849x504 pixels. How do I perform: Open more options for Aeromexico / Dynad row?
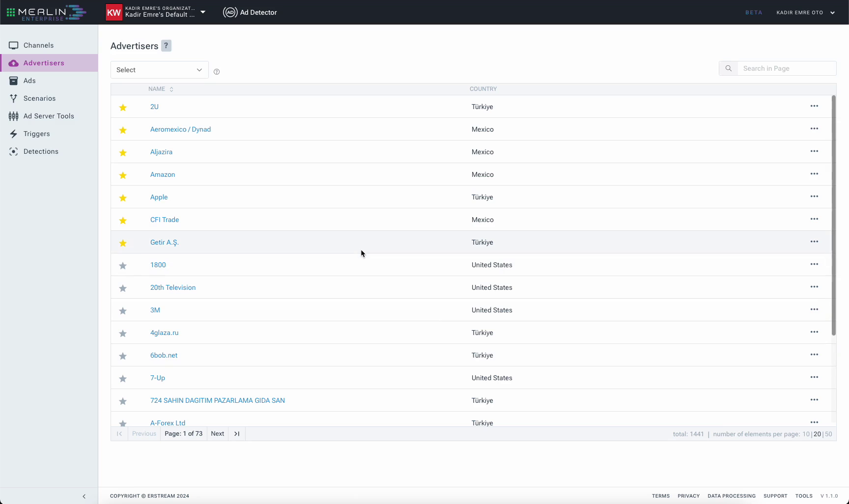click(814, 129)
